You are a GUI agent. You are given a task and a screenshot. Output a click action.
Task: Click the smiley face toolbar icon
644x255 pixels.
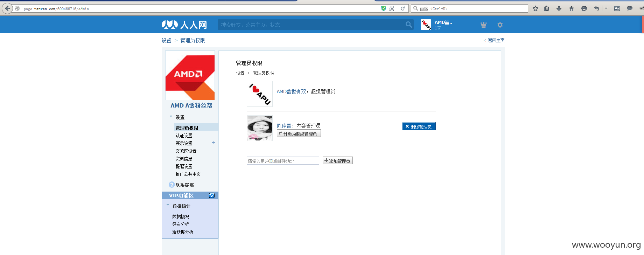(584, 8)
